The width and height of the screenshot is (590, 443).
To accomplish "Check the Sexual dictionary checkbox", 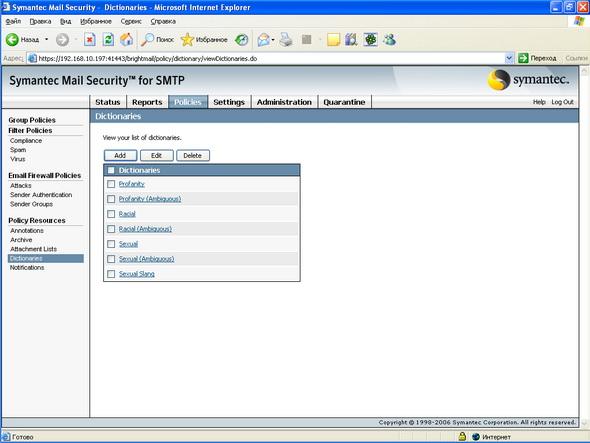I will [x=111, y=244].
